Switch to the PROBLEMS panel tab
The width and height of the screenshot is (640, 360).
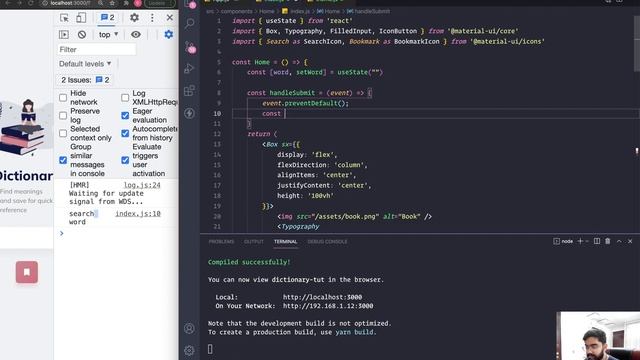point(221,242)
